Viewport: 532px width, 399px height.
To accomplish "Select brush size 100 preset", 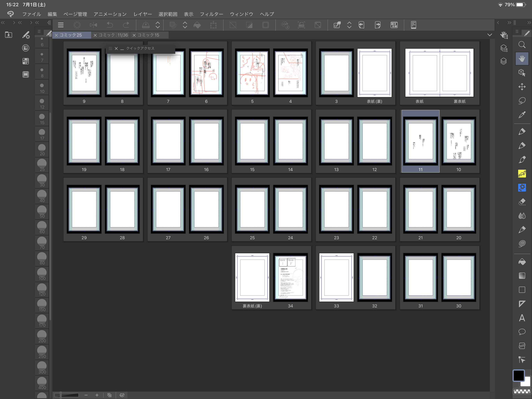I will 42,274.
